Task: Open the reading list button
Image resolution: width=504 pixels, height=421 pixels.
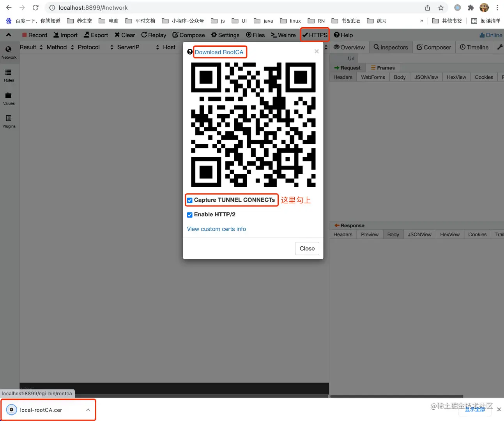Action: 486,21
